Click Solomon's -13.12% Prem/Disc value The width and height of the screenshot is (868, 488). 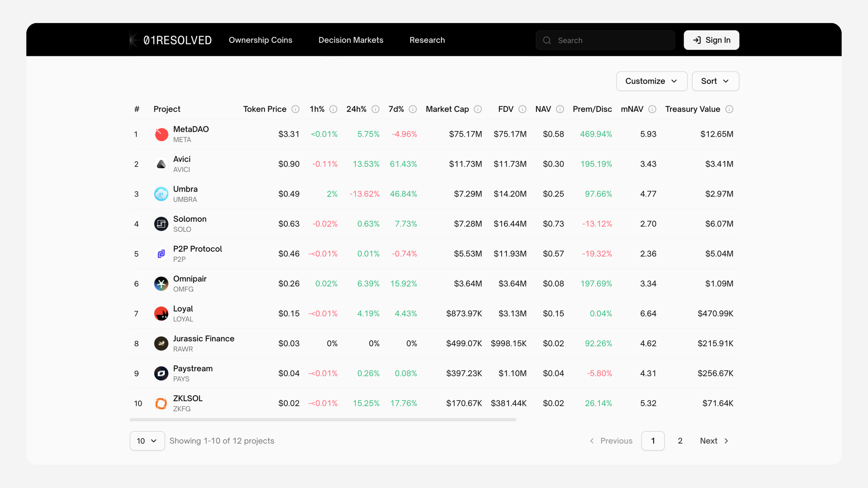pyautogui.click(x=597, y=224)
